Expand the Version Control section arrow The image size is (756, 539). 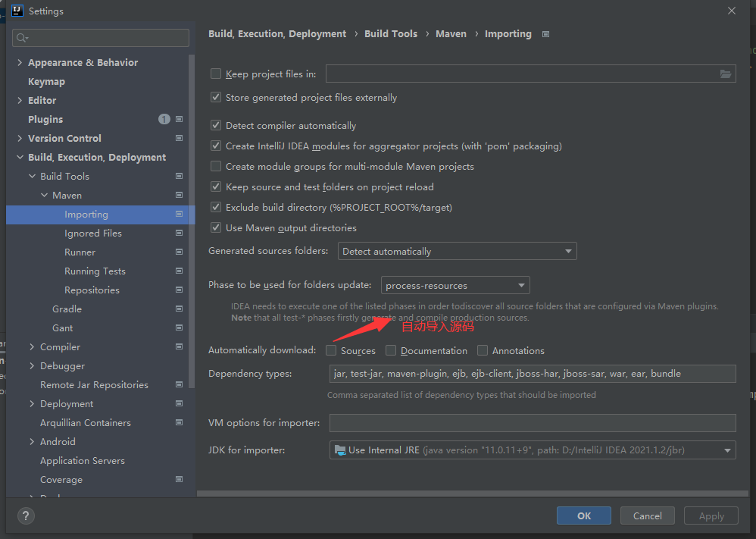(20, 138)
